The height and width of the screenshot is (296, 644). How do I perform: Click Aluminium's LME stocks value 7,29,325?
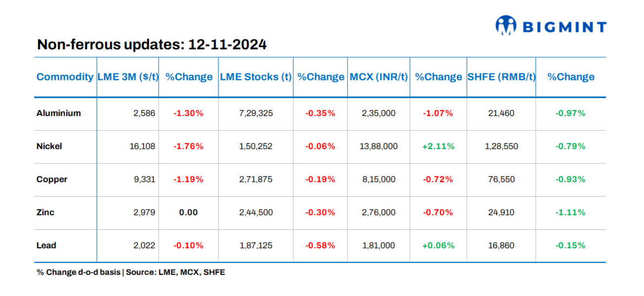tap(256, 113)
